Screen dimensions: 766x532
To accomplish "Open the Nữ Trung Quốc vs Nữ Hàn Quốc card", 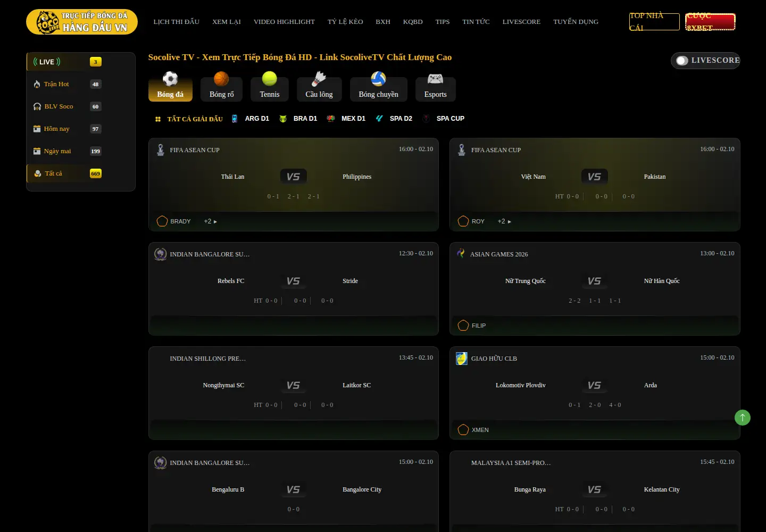I will coord(595,289).
